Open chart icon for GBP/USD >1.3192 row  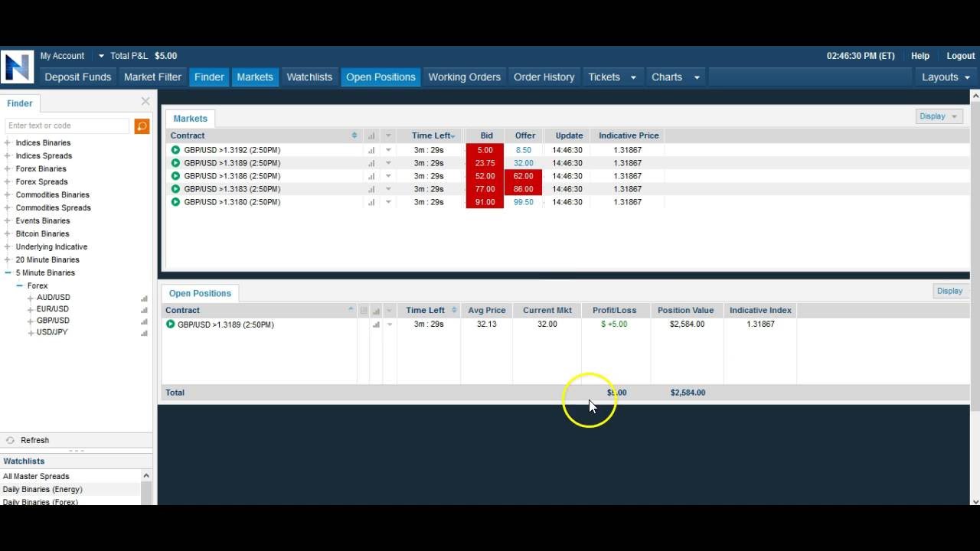pyautogui.click(x=371, y=150)
